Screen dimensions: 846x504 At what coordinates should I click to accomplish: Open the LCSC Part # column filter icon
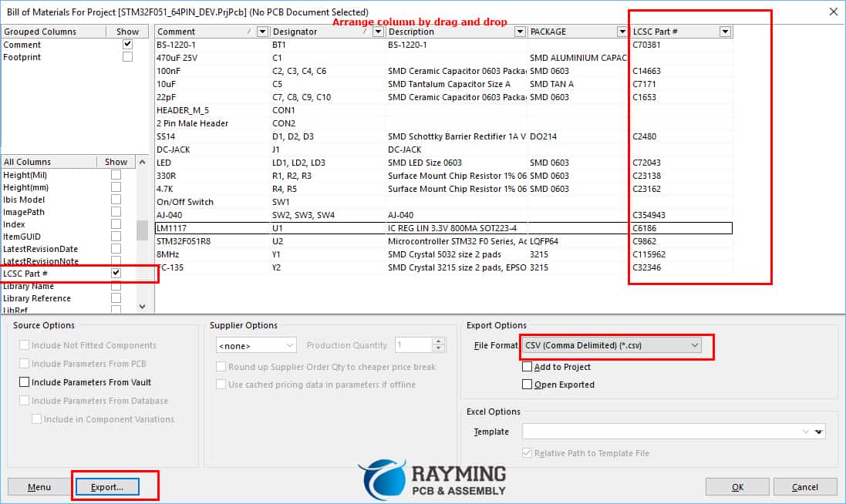pos(723,31)
